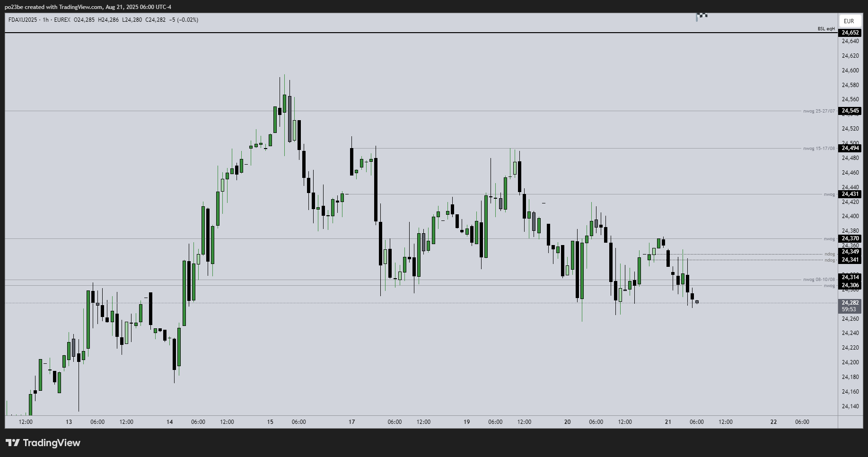Select the nwog 25-27/07 line label
Image resolution: width=868 pixels, height=457 pixels.
click(x=819, y=111)
